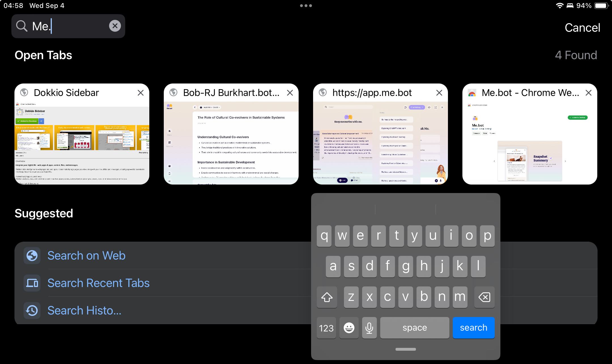This screenshot has width=612, height=364.
Task: Tap Cancel to exit tab search
Action: coord(582,28)
